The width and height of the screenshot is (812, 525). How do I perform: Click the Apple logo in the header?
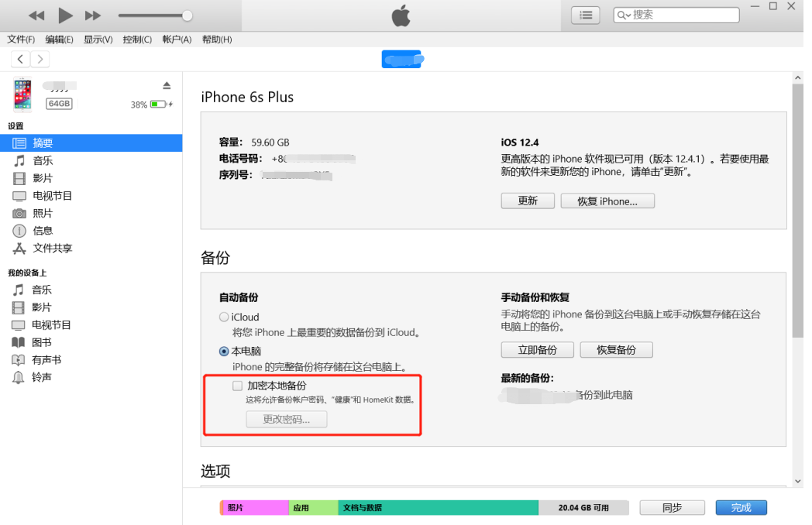pyautogui.click(x=401, y=15)
